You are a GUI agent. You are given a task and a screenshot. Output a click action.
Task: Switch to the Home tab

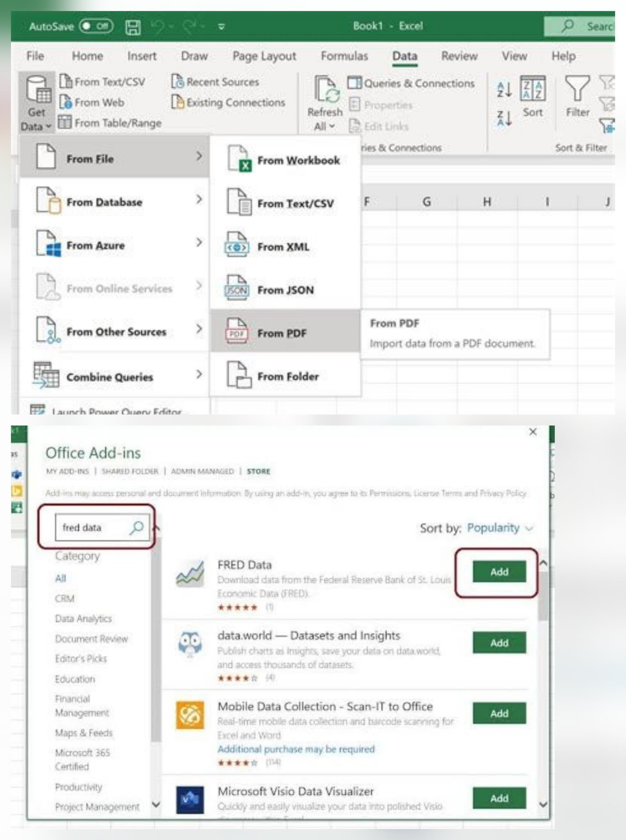pos(87,56)
